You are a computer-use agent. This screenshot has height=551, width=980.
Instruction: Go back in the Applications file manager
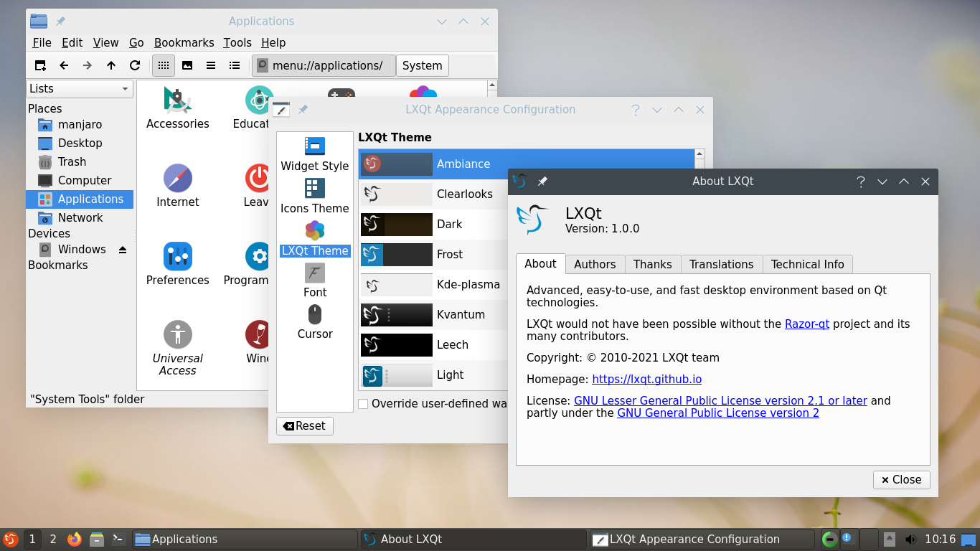(x=64, y=65)
